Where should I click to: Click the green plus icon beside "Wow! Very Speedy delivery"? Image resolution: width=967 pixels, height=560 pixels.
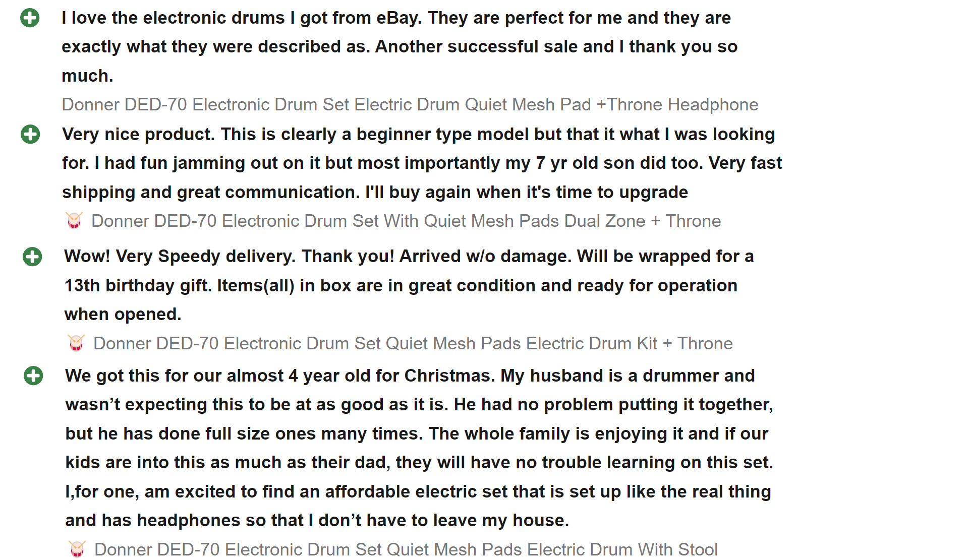[32, 257]
